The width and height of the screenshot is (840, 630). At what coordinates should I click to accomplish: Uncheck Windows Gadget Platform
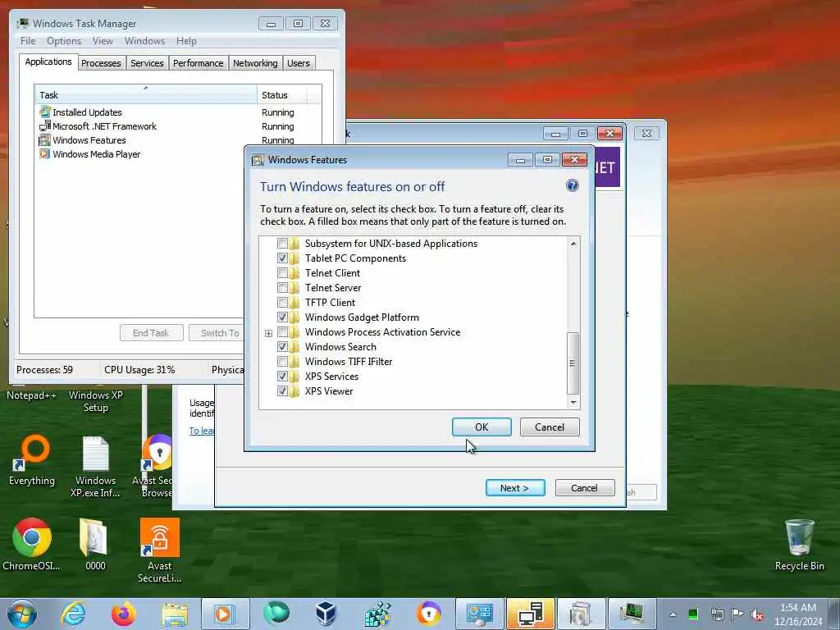point(282,317)
